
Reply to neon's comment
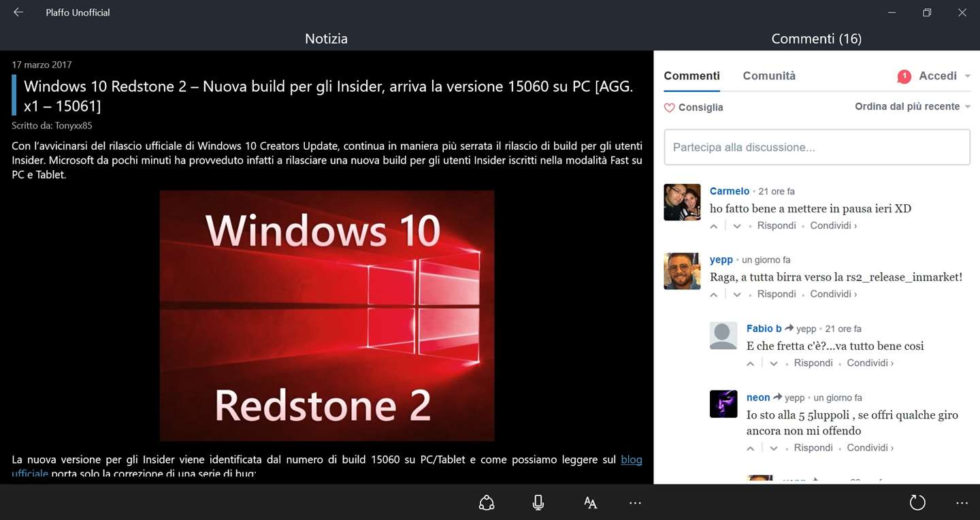click(813, 448)
